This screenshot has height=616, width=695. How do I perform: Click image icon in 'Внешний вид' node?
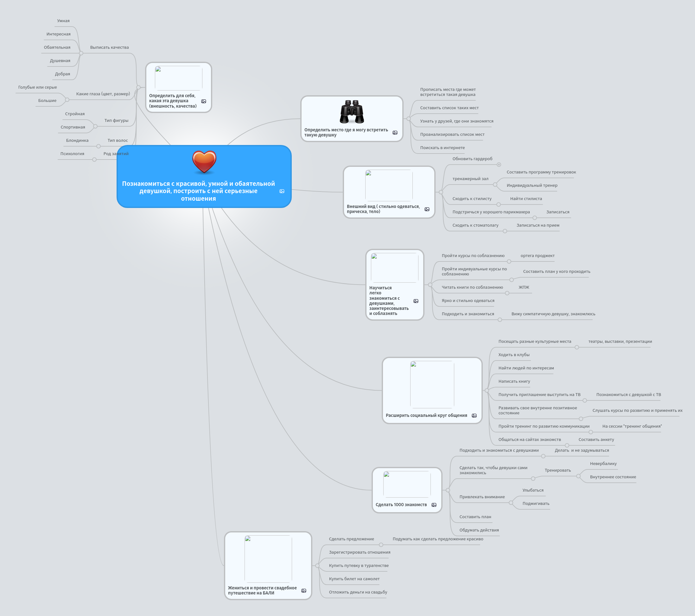427,209
